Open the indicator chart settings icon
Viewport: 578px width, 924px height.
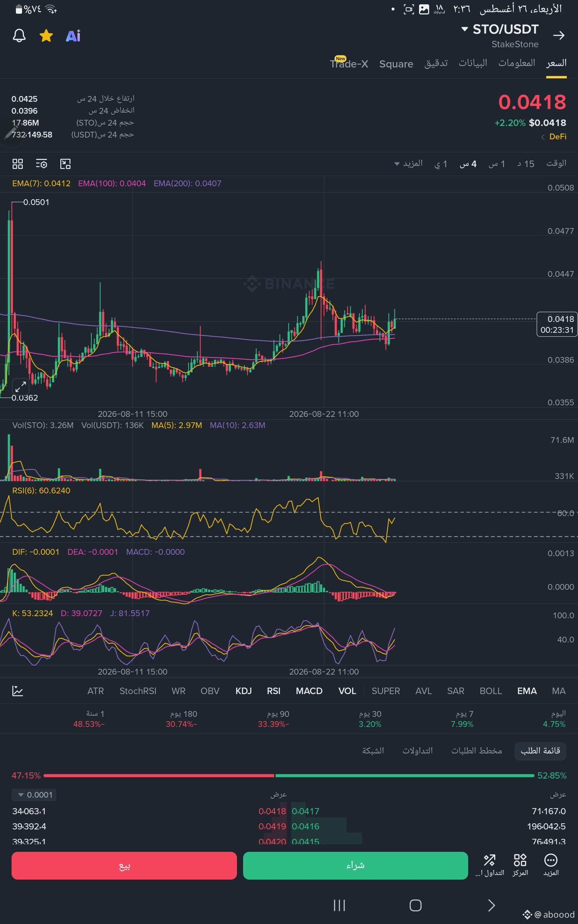point(18,691)
